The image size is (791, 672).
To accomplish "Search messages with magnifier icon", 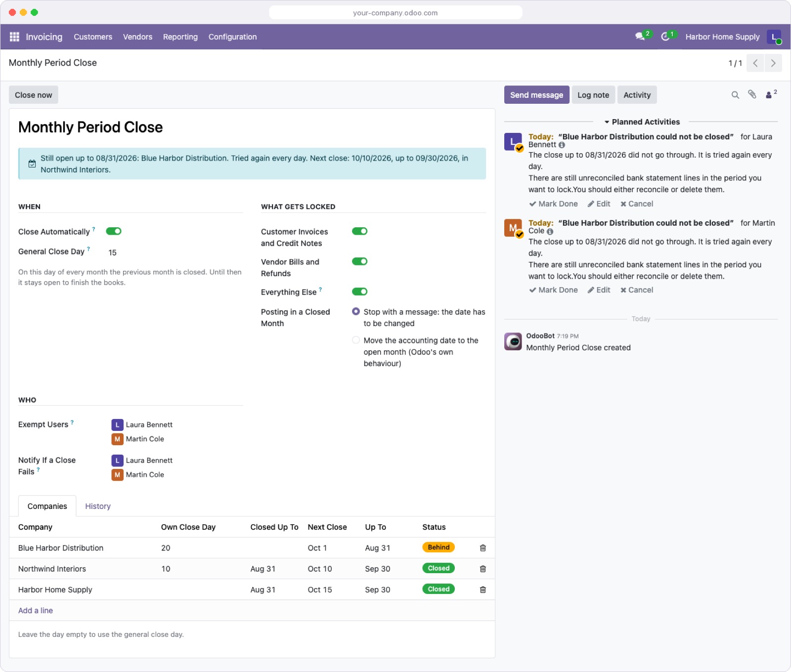I will 735,95.
